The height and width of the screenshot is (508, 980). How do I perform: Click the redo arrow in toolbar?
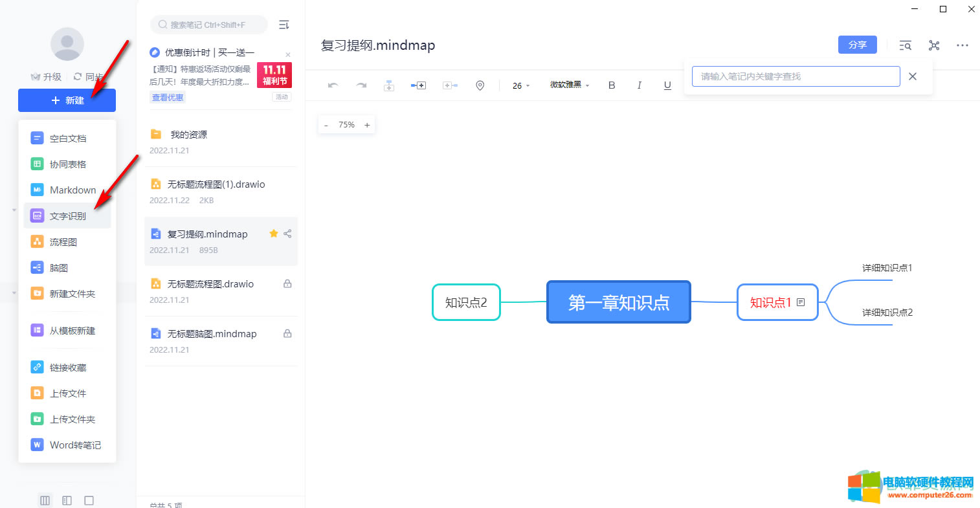361,85
